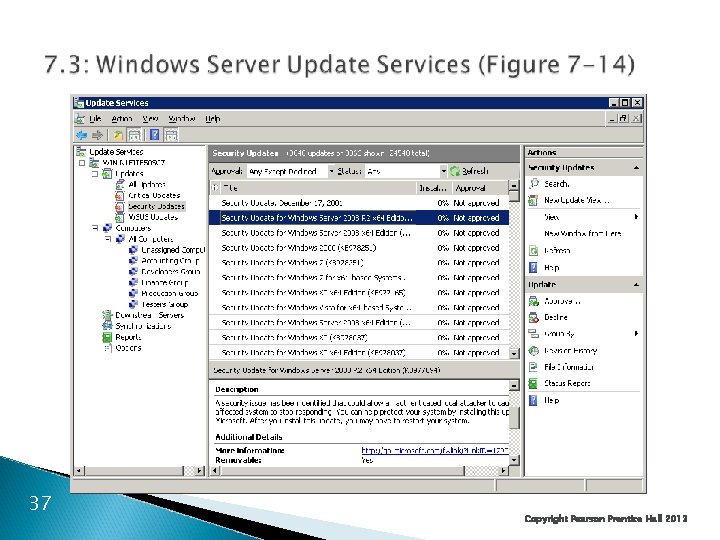Image resolution: width=720 pixels, height=540 pixels.
Task: Click the Up one level toolbar icon
Action: click(118, 135)
